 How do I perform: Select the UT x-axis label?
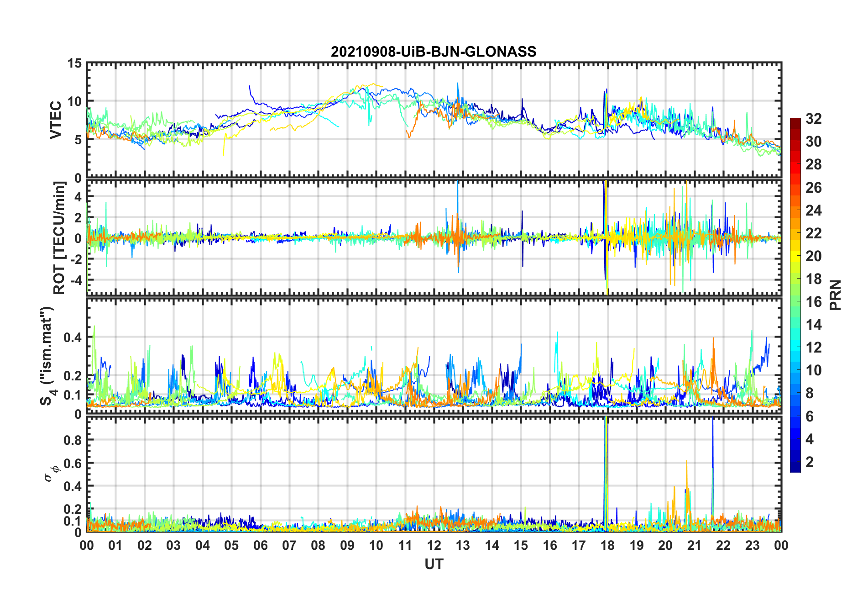pos(434,564)
